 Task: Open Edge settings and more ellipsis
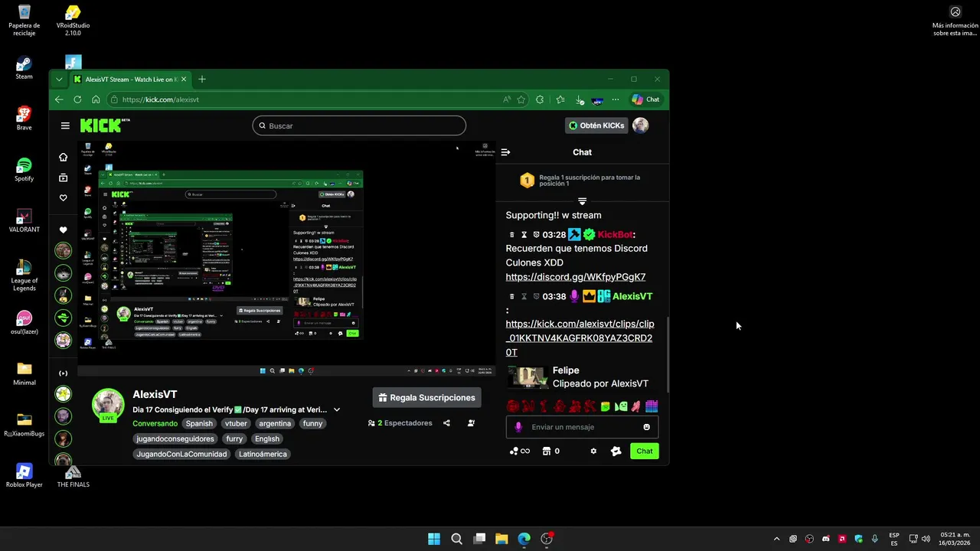tap(615, 99)
